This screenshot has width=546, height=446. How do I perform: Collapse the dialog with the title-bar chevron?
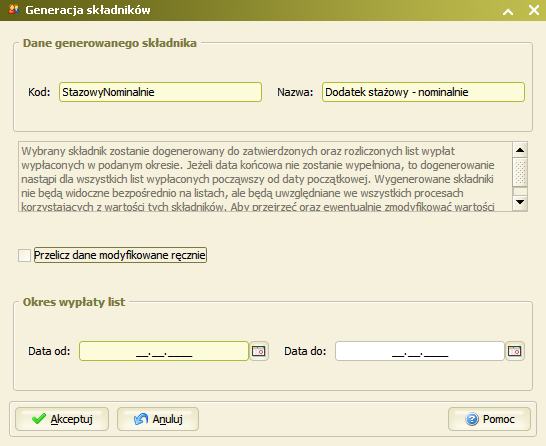[508, 11]
